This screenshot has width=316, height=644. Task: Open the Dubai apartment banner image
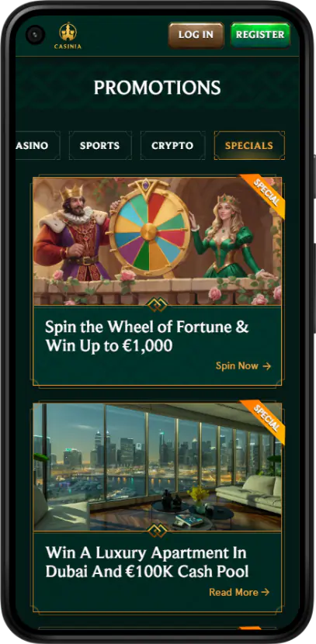coord(158,467)
